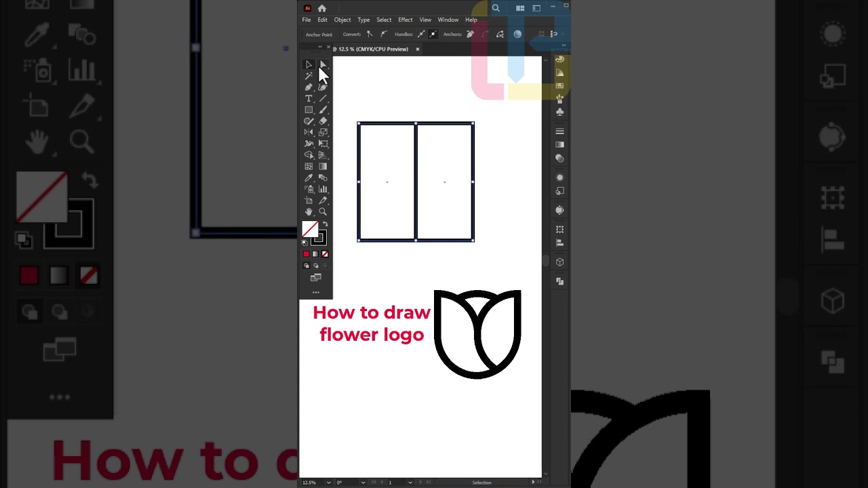Viewport: 868px width, 488px height.
Task: Select the Selection tool (black arrow)
Action: (309, 65)
